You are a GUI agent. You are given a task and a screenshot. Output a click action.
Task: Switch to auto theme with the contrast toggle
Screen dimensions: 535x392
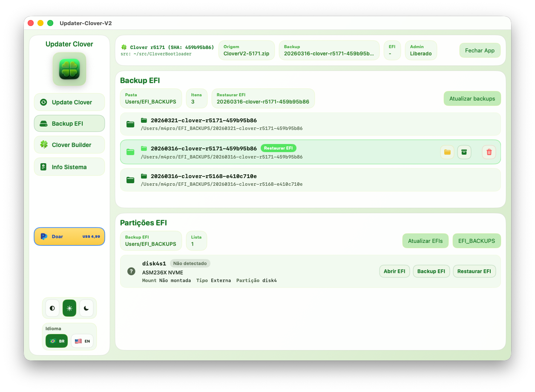pos(52,308)
